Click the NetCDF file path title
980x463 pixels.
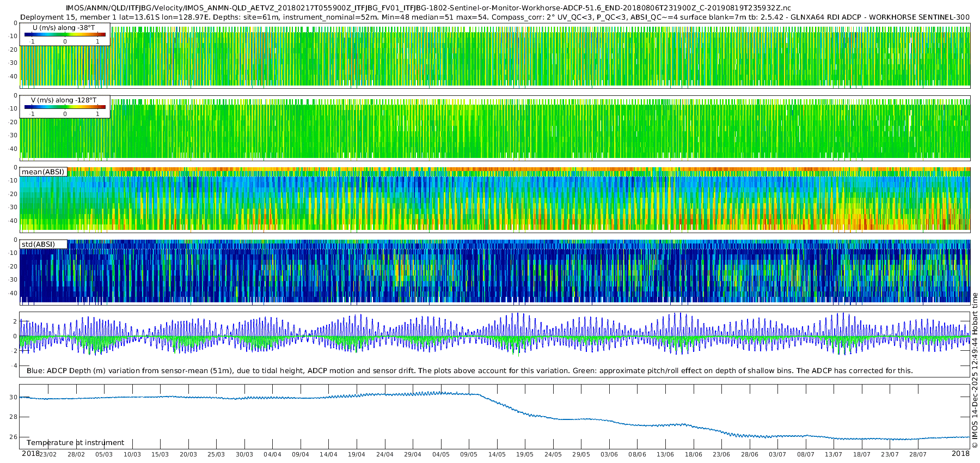pyautogui.click(x=428, y=8)
